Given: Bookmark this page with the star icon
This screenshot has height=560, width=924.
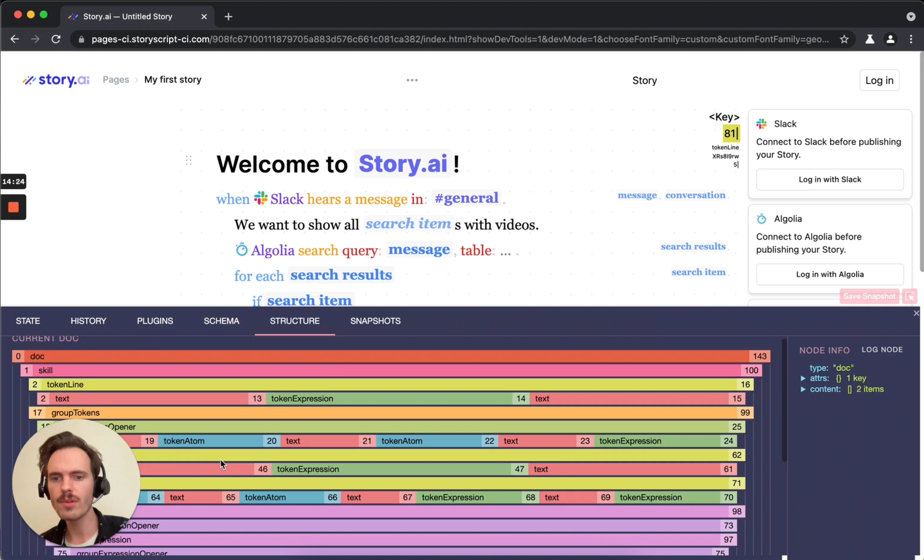Looking at the screenshot, I should coord(844,39).
